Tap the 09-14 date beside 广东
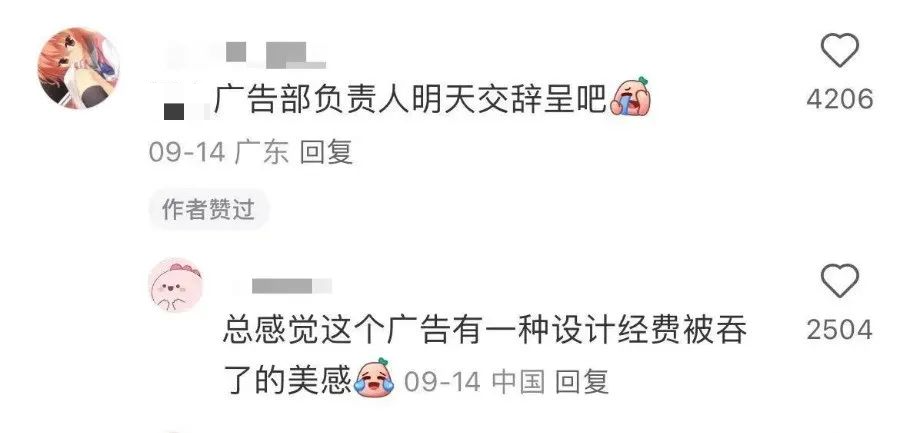This screenshot has height=433, width=900. [x=187, y=153]
